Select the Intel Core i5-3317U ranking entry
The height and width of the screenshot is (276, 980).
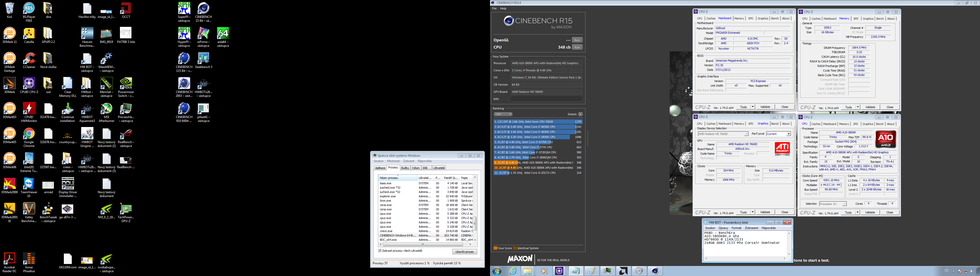coord(538,173)
